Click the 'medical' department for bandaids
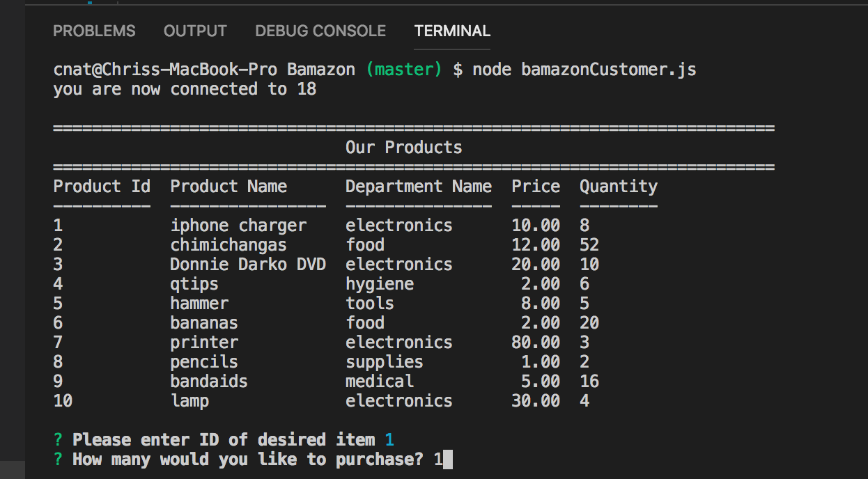 point(379,382)
